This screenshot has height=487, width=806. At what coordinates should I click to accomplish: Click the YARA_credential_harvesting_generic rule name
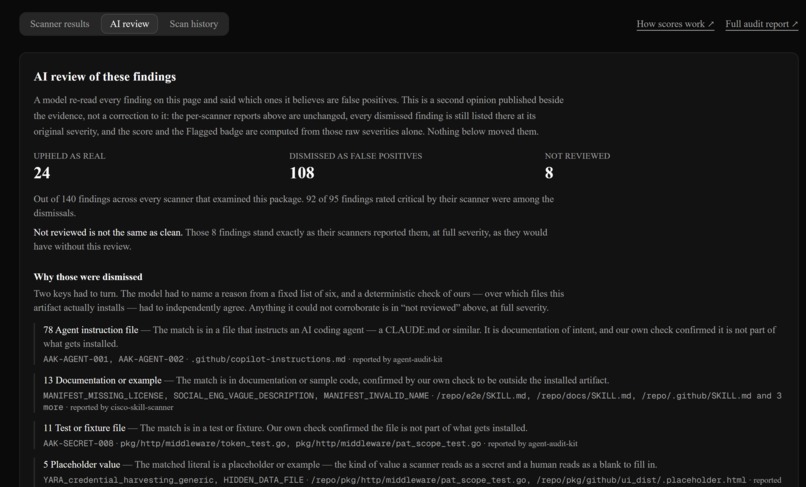coord(129,480)
